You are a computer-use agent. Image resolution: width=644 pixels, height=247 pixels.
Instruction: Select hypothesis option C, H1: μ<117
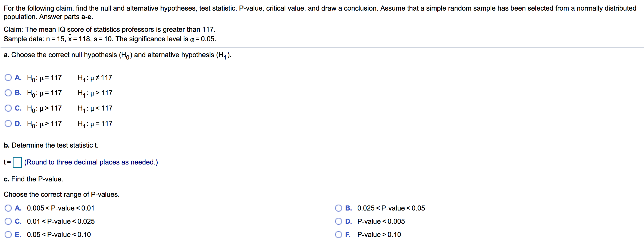pyautogui.click(x=8, y=108)
